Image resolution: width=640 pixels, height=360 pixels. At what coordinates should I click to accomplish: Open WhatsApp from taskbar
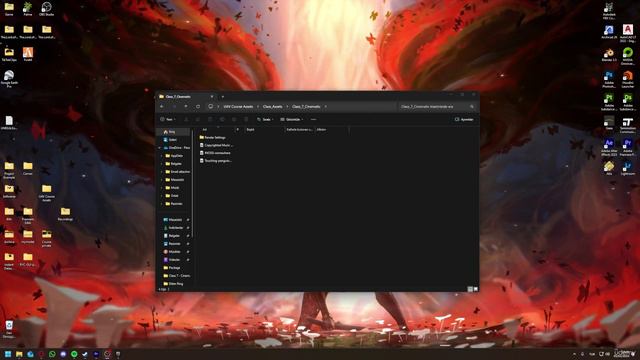pyautogui.click(x=52, y=354)
